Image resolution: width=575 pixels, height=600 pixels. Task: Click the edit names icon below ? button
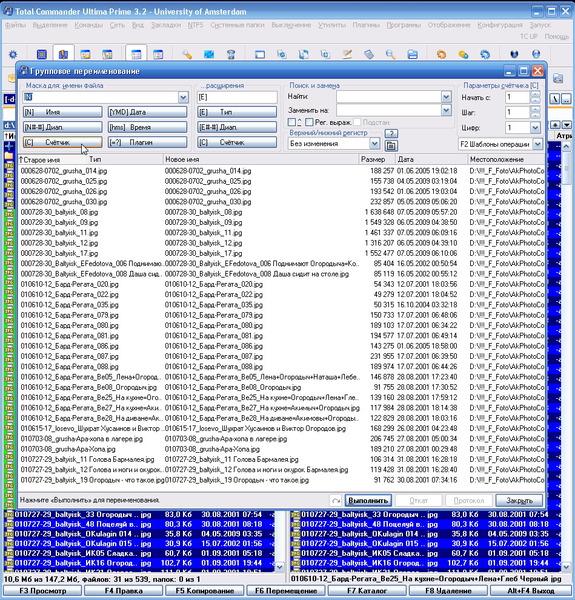coord(391,145)
